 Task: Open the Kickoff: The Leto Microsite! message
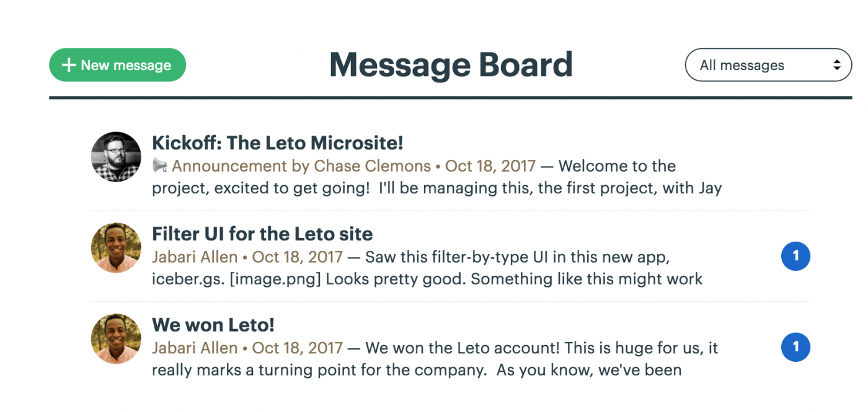tap(277, 143)
